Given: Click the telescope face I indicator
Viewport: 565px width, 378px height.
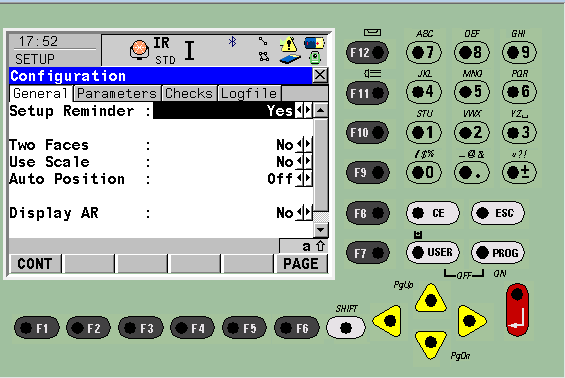Looking at the screenshot, I should tap(190, 50).
